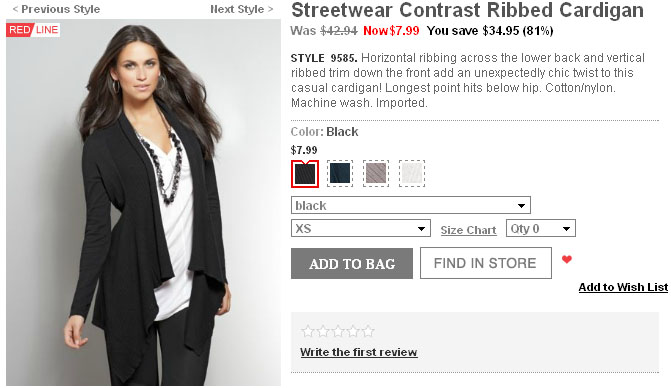Open the Qty 0 quantity dropdown

[x=541, y=228]
